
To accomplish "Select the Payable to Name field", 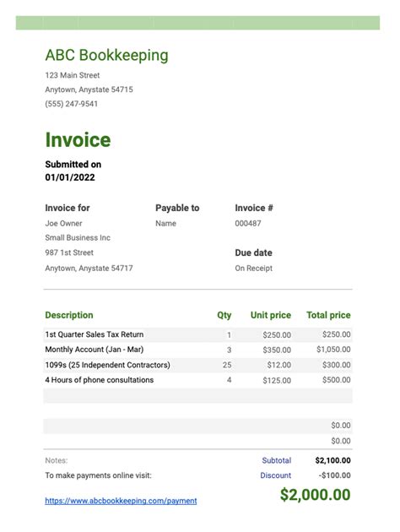I will click(x=165, y=223).
